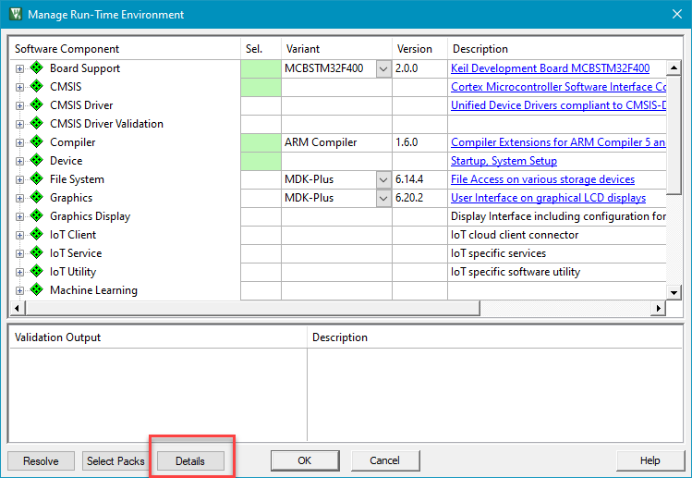
Task: Expand the Graphics Display tree node
Action: pyautogui.click(x=20, y=217)
